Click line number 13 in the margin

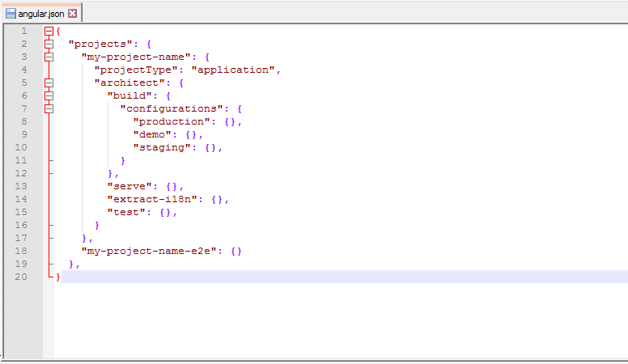[x=21, y=186]
